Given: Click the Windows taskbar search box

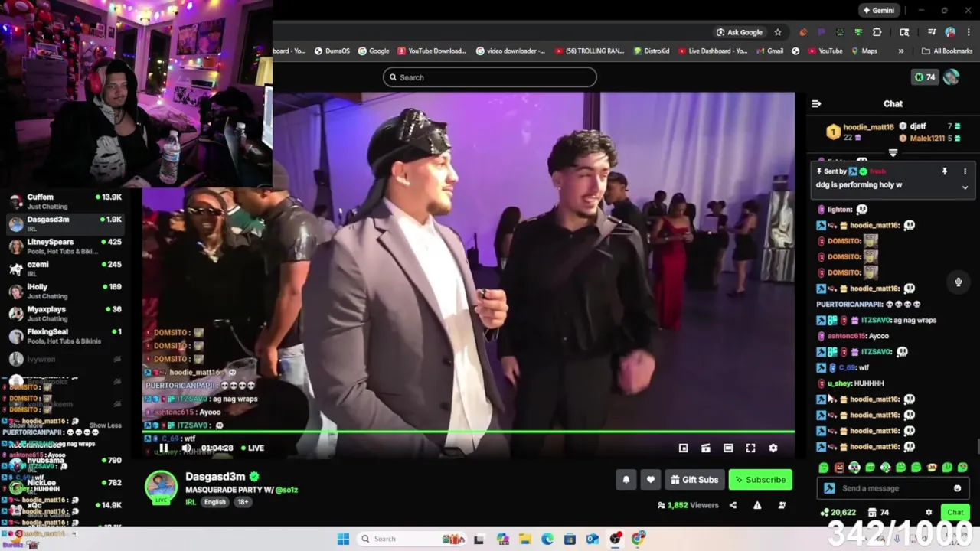Looking at the screenshot, I should (410, 539).
